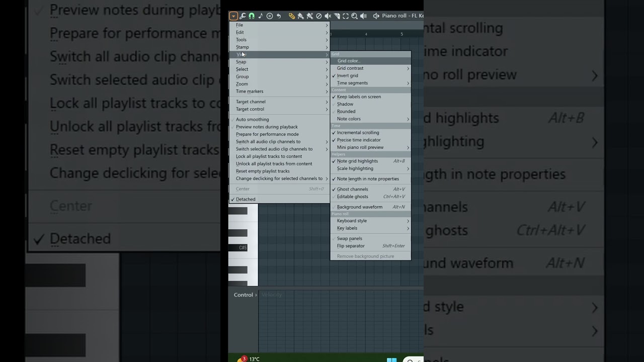Open the Snap submenu
The image size is (644, 362).
(279, 62)
